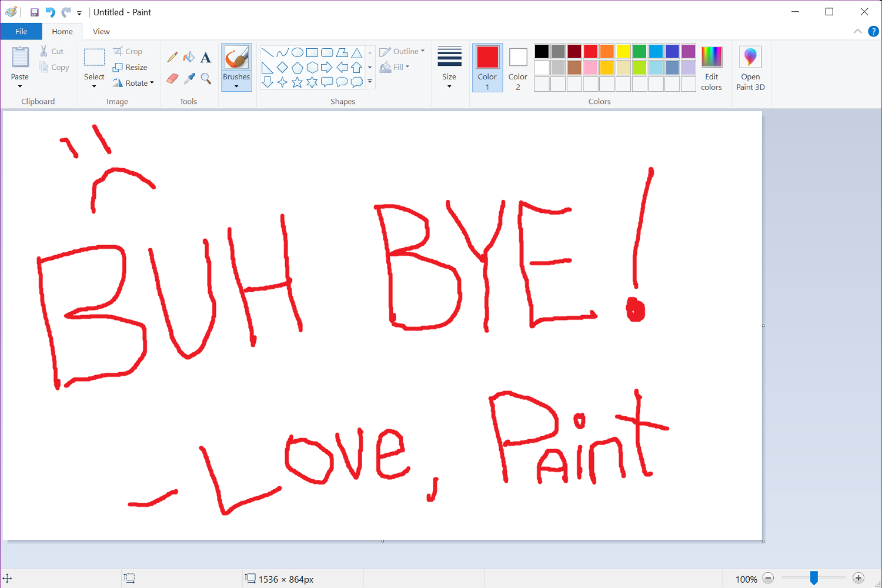The height and width of the screenshot is (588, 882).
Task: Open the File menu
Action: (x=21, y=31)
